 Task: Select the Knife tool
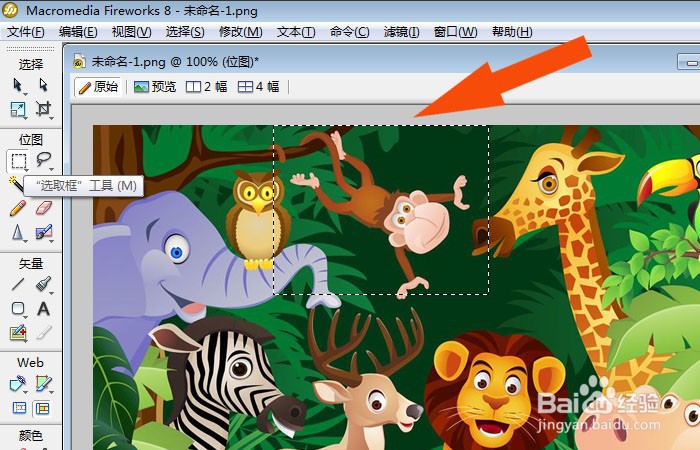(43, 333)
